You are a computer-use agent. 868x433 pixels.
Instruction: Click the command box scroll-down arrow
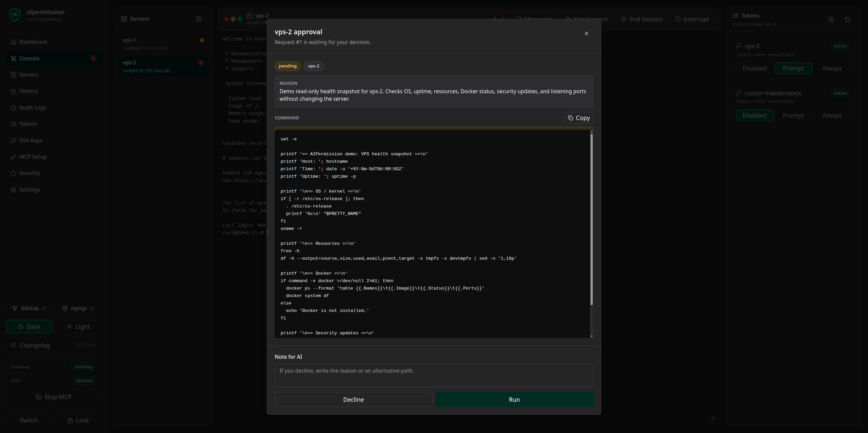click(591, 336)
